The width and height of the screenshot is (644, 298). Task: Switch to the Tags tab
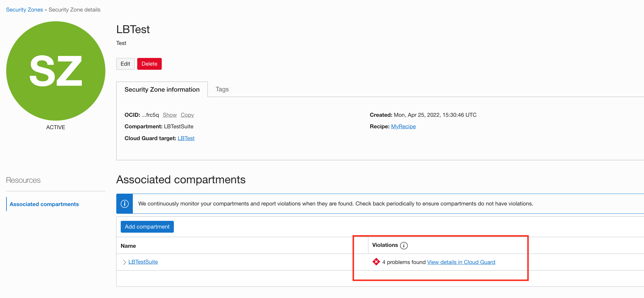tap(222, 89)
